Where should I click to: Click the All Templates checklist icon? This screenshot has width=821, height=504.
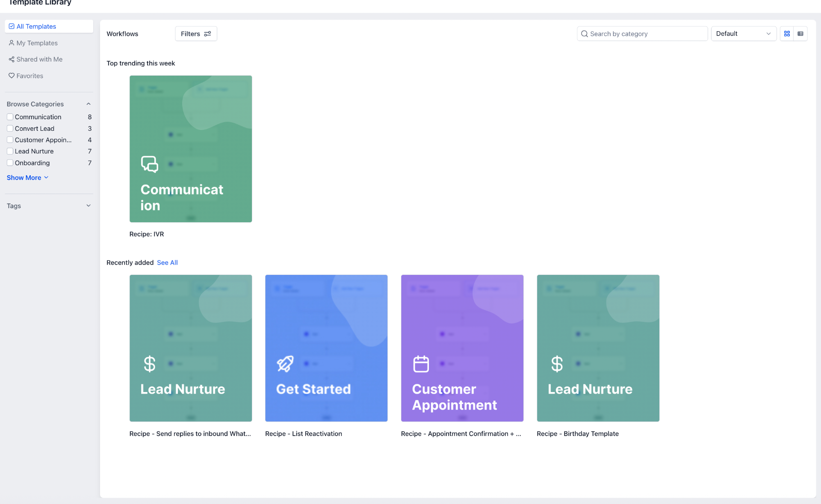pyautogui.click(x=12, y=27)
